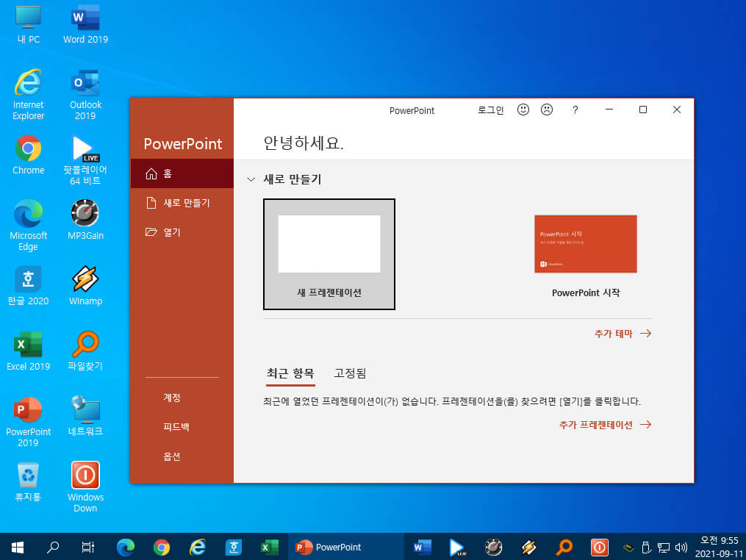Select the MP3Gain desktop icon
Viewport: 746px width, 560px height.
pyautogui.click(x=85, y=220)
